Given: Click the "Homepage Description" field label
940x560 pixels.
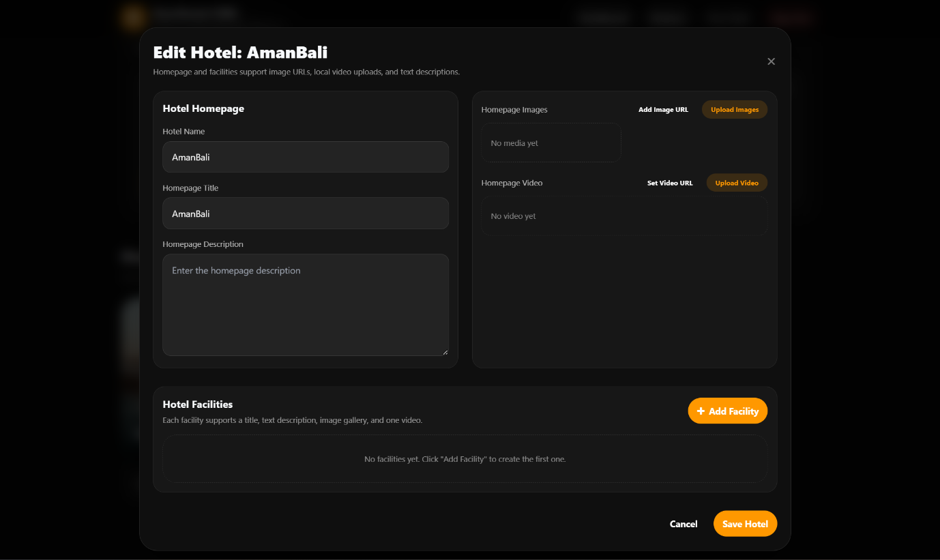Looking at the screenshot, I should (x=203, y=244).
